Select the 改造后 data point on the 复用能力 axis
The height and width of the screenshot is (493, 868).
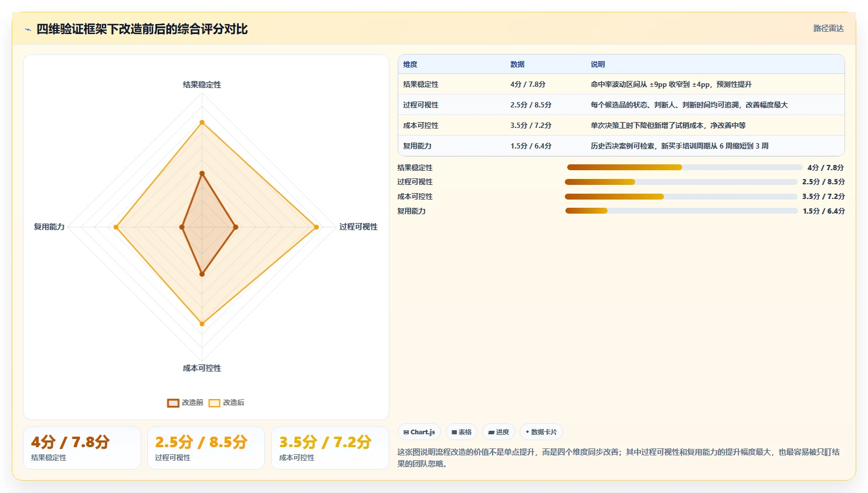[x=116, y=227]
